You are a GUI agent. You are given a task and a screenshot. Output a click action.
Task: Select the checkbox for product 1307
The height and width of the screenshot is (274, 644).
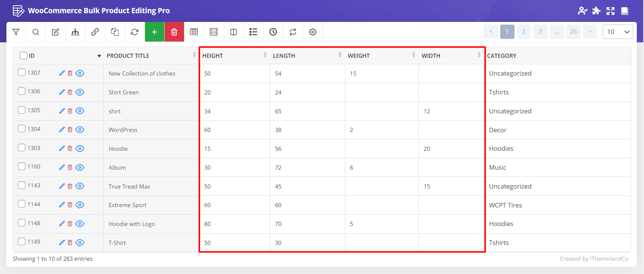(22, 72)
